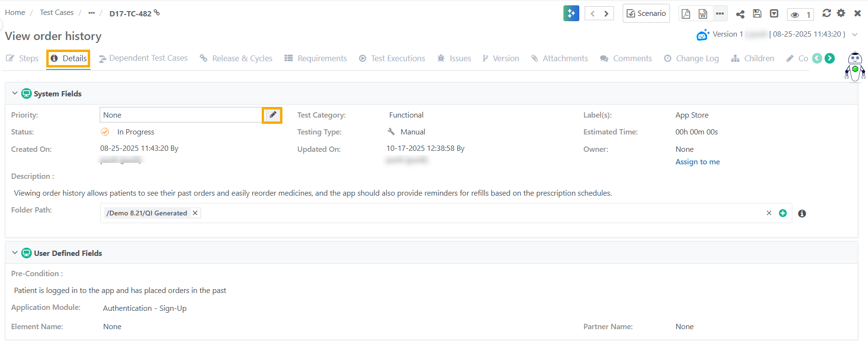Click the refresh icon
The image size is (868, 360).
coord(827,13)
